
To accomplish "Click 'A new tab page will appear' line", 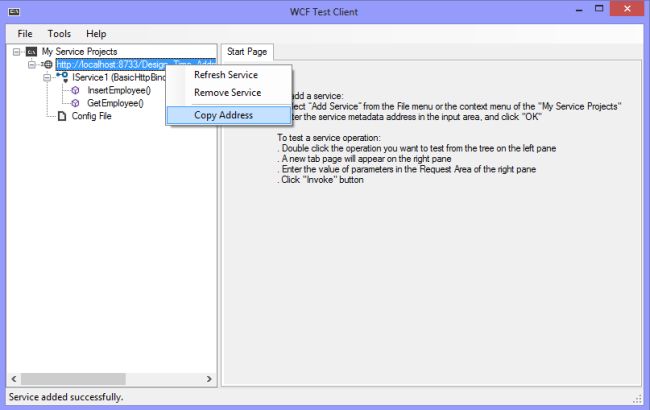I will pos(364,159).
